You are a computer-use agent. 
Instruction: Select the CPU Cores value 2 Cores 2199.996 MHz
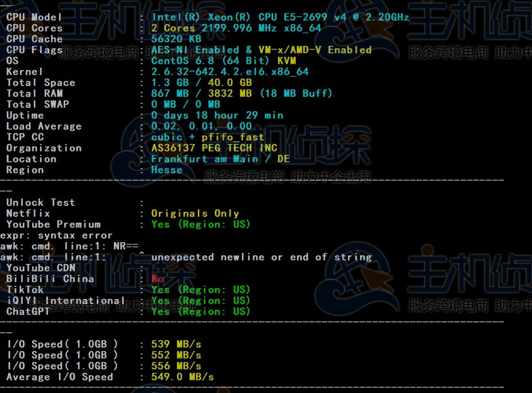(x=236, y=28)
